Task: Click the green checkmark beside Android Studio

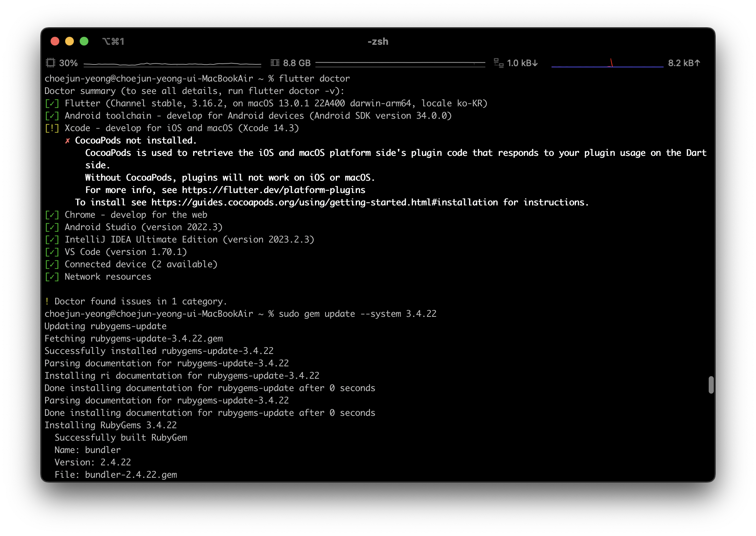Action: coord(52,227)
